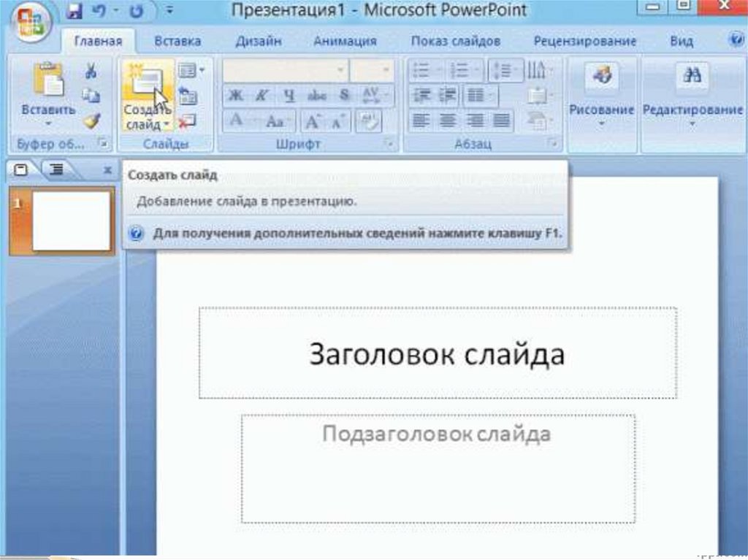This screenshot has width=748, height=560.
Task: Justify the text
Action: (x=501, y=120)
